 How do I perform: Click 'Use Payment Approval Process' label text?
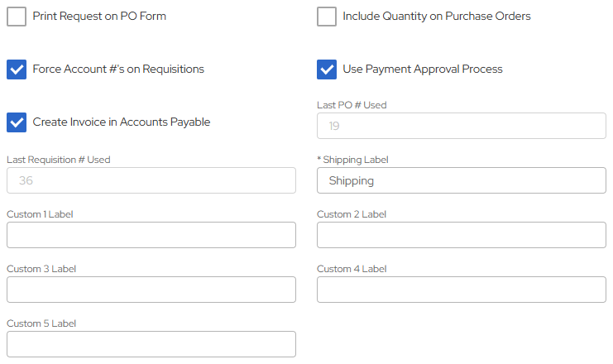(x=423, y=69)
